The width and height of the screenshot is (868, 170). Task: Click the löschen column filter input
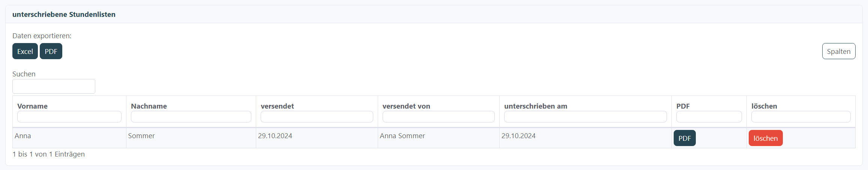pyautogui.click(x=800, y=116)
